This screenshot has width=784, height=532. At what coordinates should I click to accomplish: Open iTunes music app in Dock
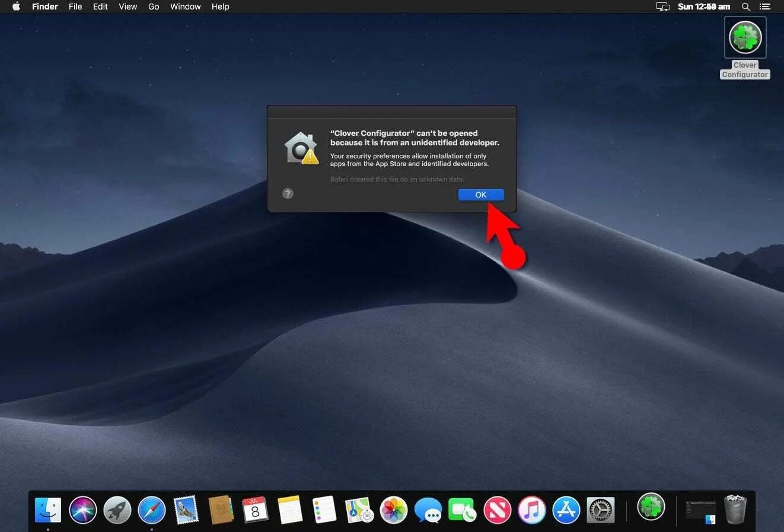[x=532, y=510]
